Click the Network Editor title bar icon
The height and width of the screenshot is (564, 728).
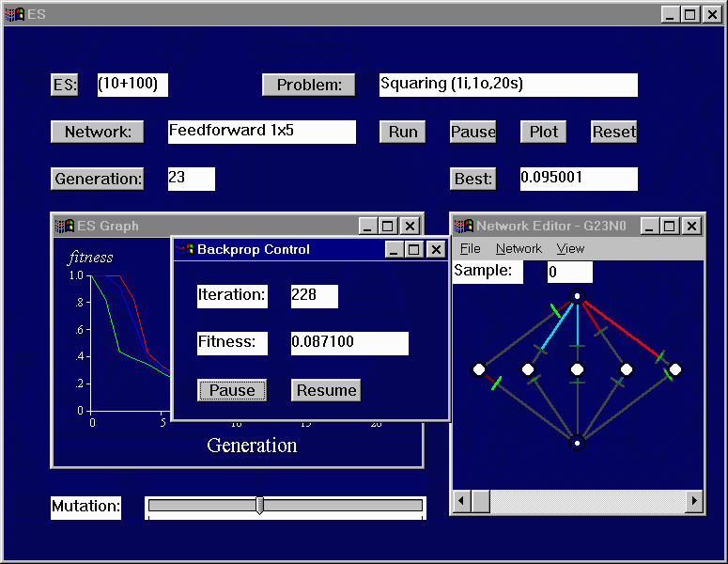pos(463,226)
